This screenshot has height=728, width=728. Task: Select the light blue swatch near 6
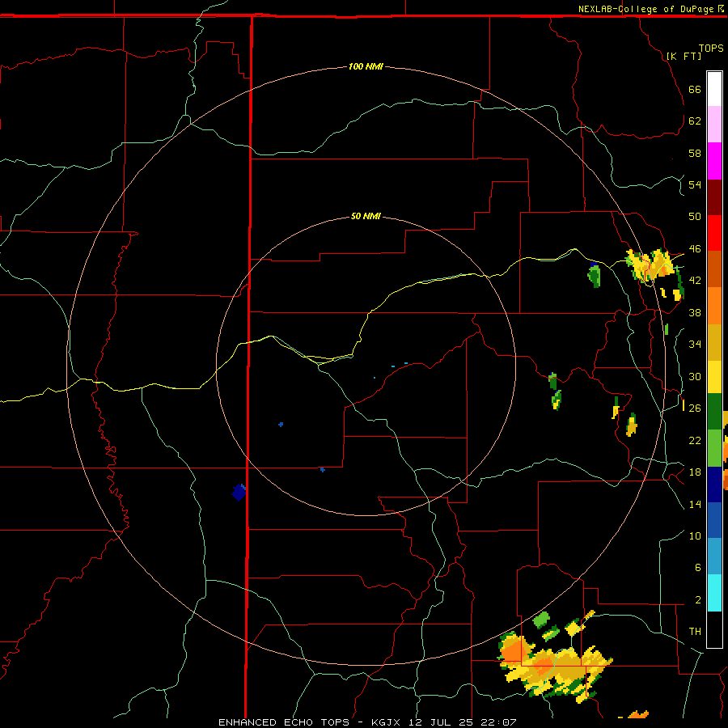pos(714,557)
